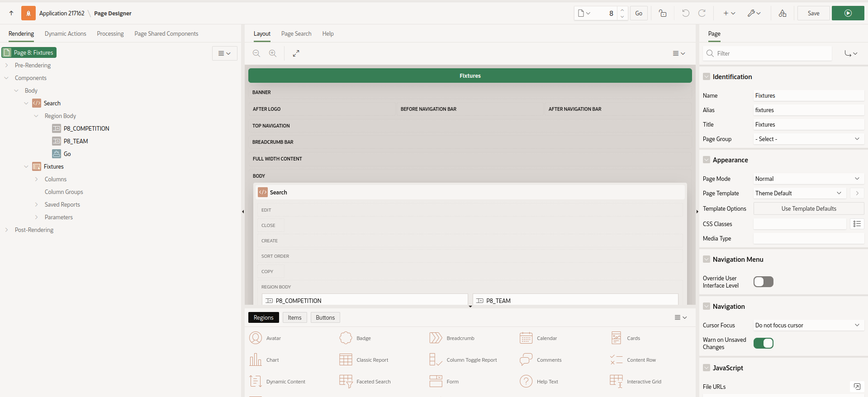This screenshot has width=868, height=397.
Task: Open the Cursor Focus dropdown
Action: point(808,325)
